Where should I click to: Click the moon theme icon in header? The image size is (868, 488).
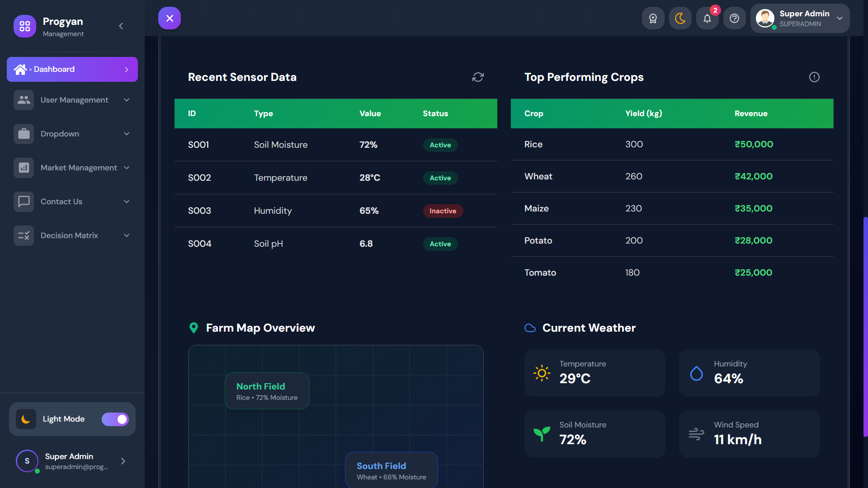(680, 19)
